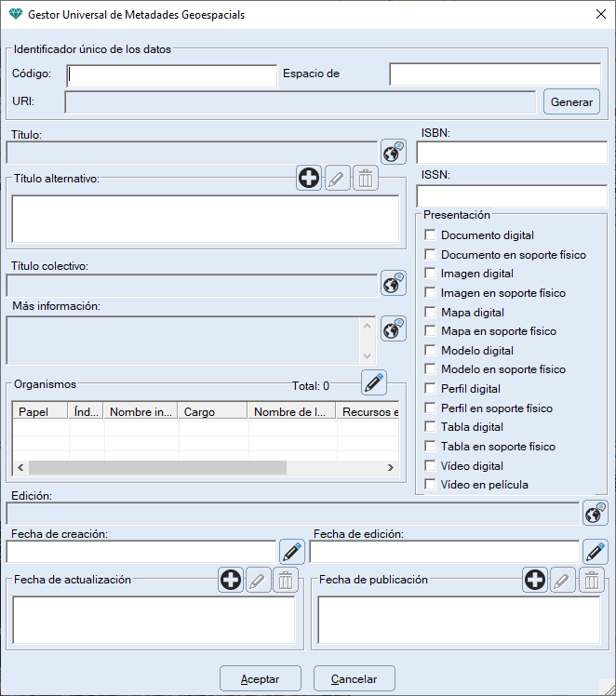The width and height of the screenshot is (616, 696).
Task: Open globe translator for Título colectivo
Action: [x=394, y=283]
